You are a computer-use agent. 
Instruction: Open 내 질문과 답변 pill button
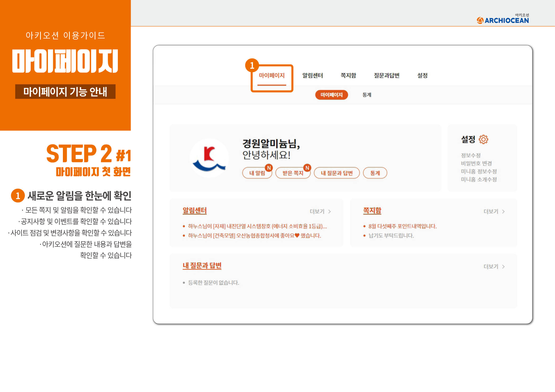[x=337, y=173]
